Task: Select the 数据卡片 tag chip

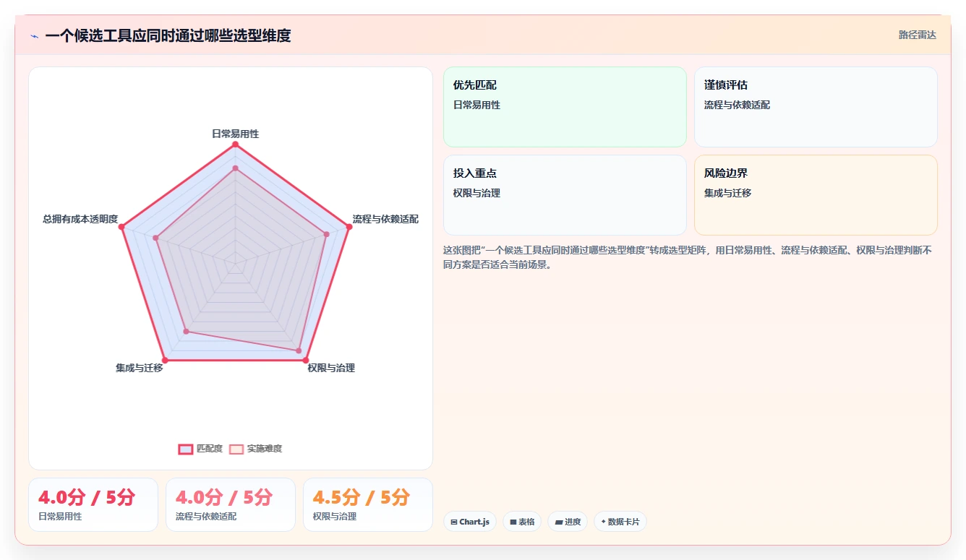Action: point(620,522)
